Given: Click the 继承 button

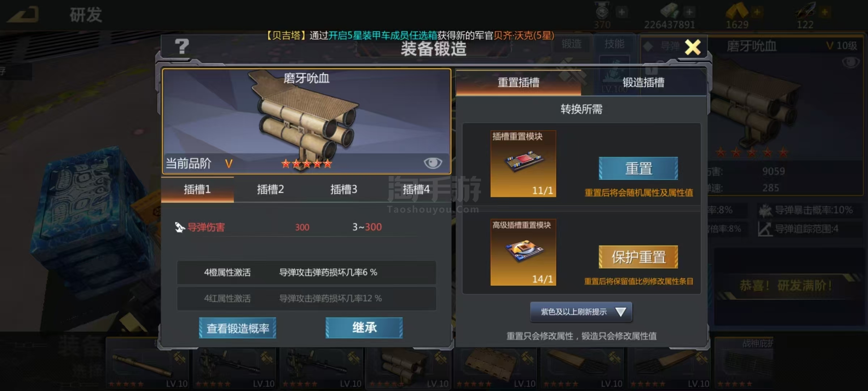Looking at the screenshot, I should pos(364,328).
